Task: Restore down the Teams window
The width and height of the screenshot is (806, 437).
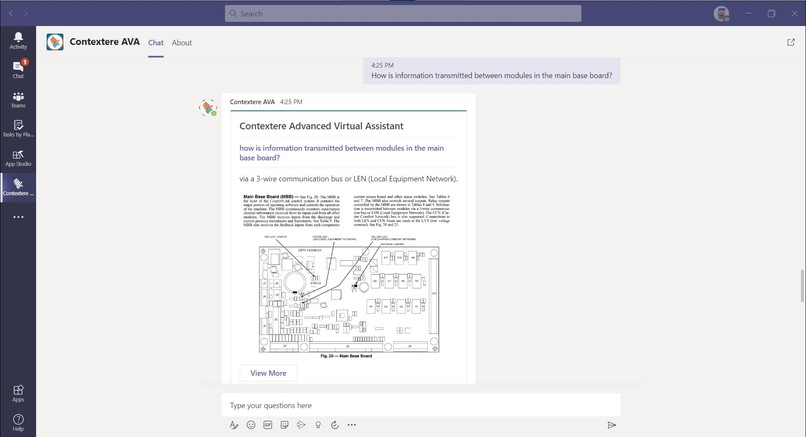Action: [771, 13]
